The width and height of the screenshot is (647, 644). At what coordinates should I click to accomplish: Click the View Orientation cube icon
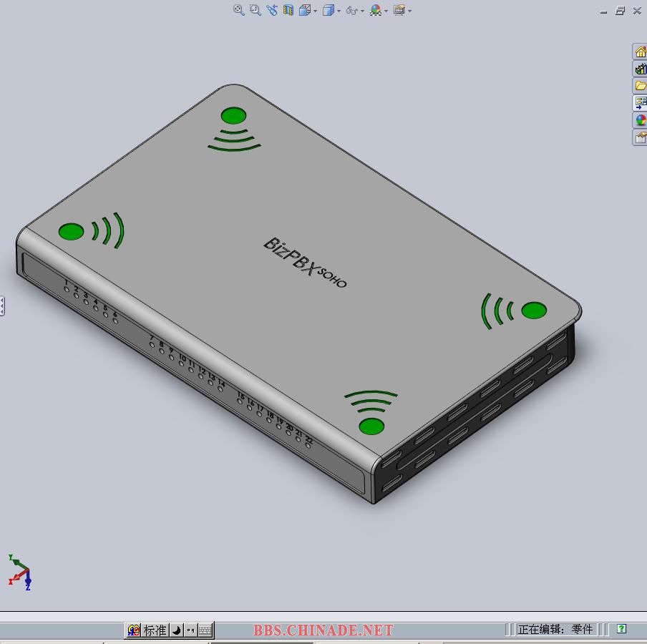(x=305, y=10)
